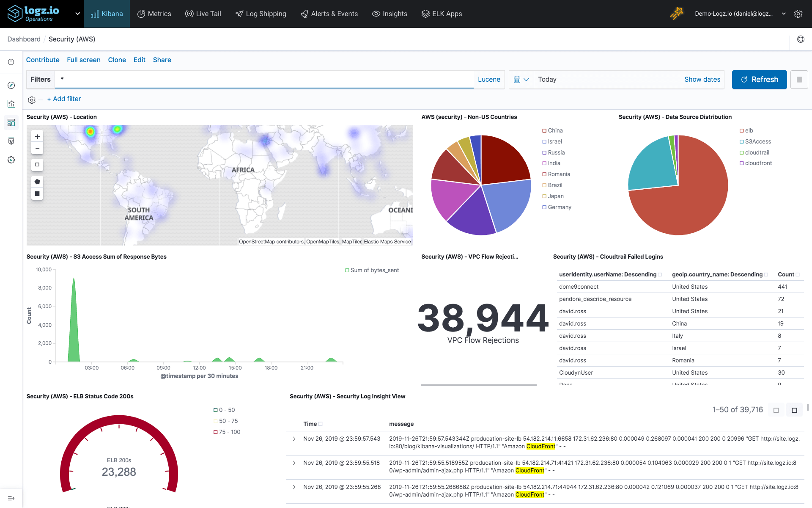Select the polygon draw tool on the map
Image resolution: width=812 pixels, height=508 pixels.
coord(37,181)
